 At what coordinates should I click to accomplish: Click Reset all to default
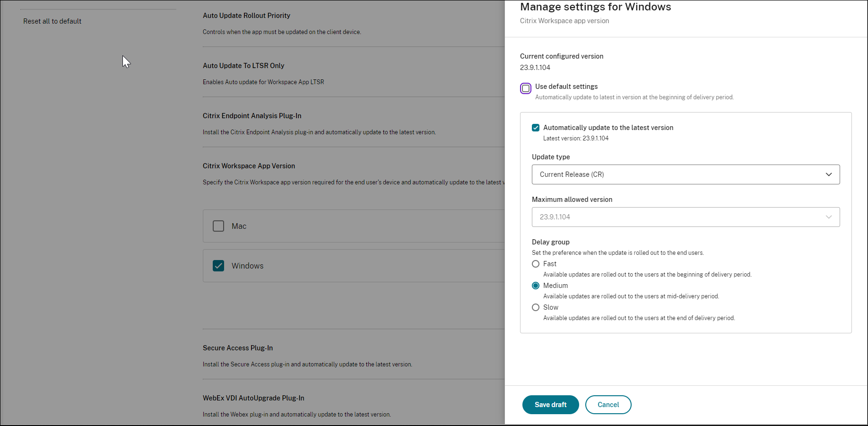(52, 21)
